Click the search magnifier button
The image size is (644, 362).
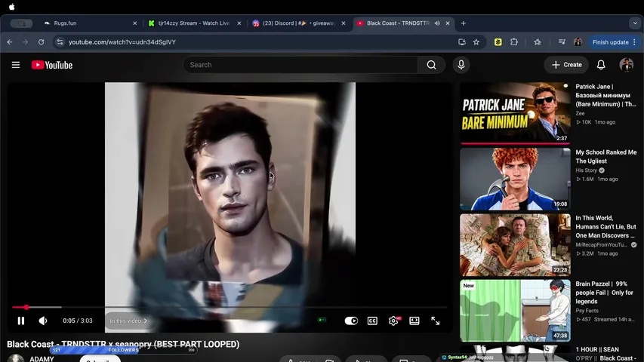[431, 65]
